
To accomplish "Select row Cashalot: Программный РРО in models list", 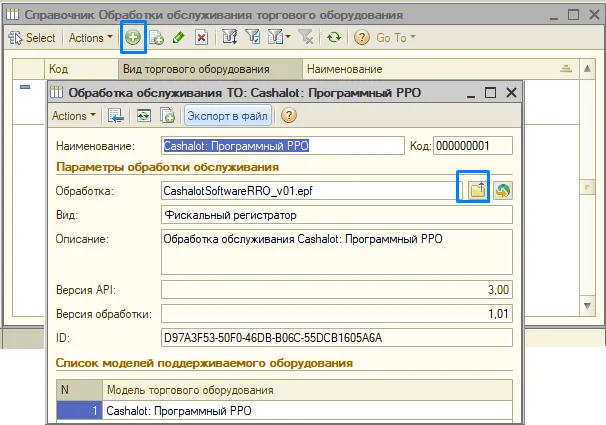I will pyautogui.click(x=307, y=411).
